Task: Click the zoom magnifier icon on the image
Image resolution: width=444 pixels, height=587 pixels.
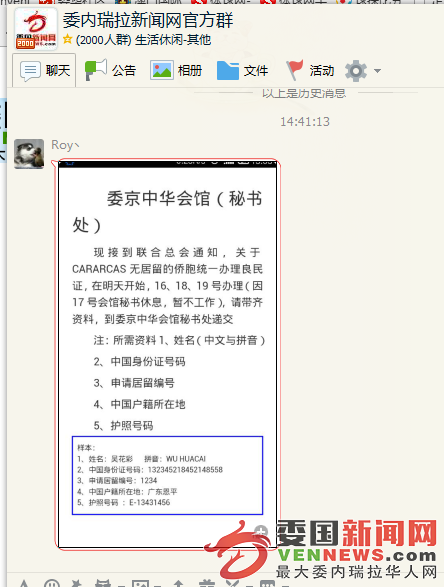Action: pyautogui.click(x=261, y=531)
